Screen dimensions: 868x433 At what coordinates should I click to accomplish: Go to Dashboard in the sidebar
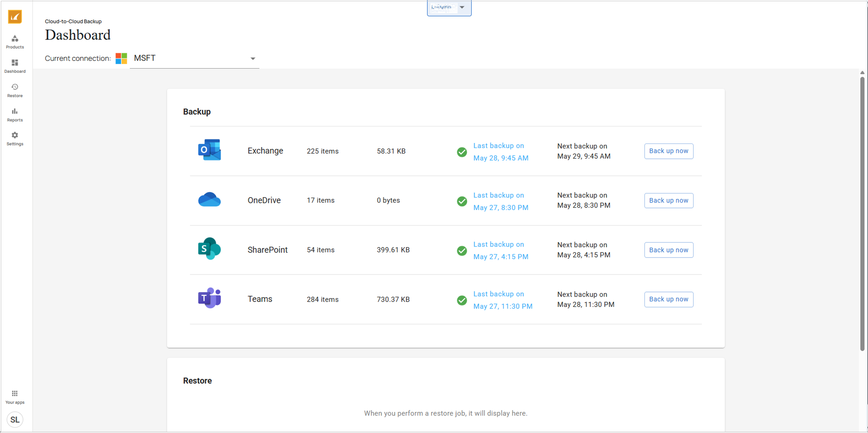(x=15, y=66)
